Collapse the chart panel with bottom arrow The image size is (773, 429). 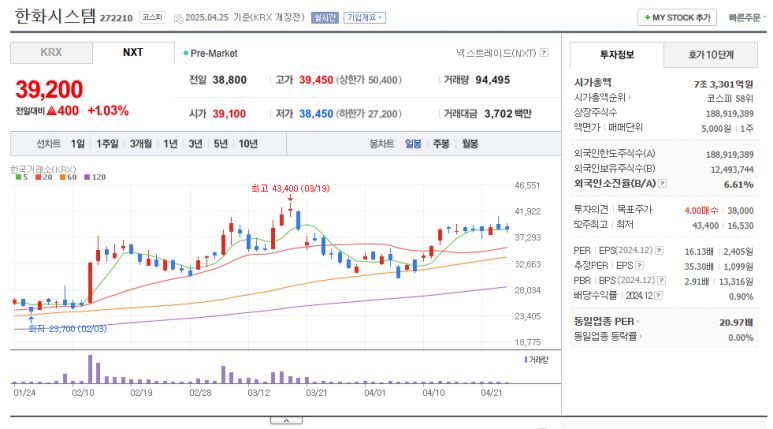(x=286, y=421)
